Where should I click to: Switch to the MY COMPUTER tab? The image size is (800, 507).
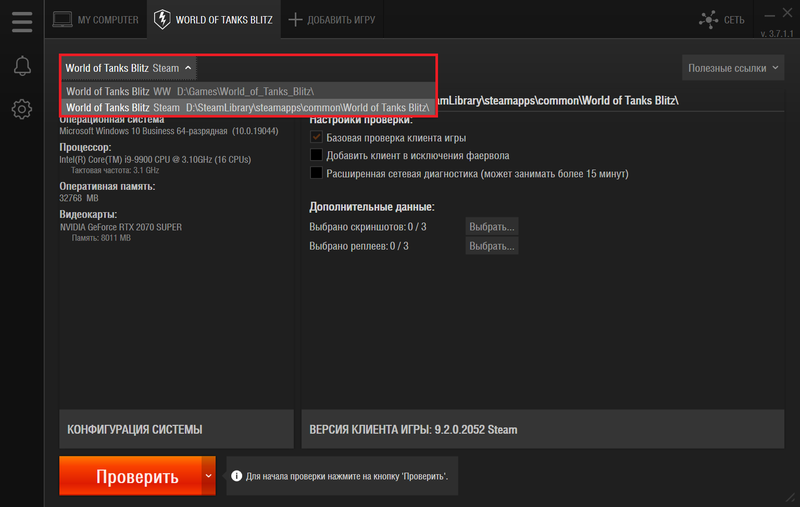click(x=96, y=19)
